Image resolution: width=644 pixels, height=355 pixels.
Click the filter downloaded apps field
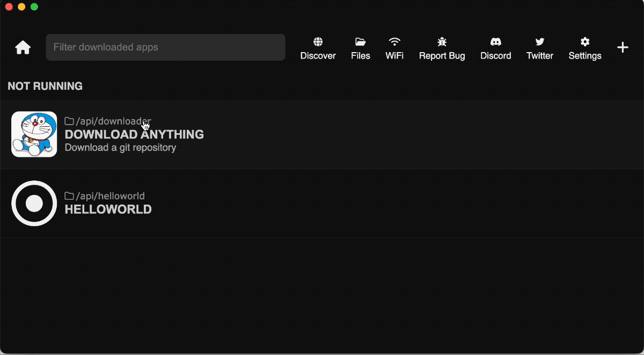coord(165,47)
